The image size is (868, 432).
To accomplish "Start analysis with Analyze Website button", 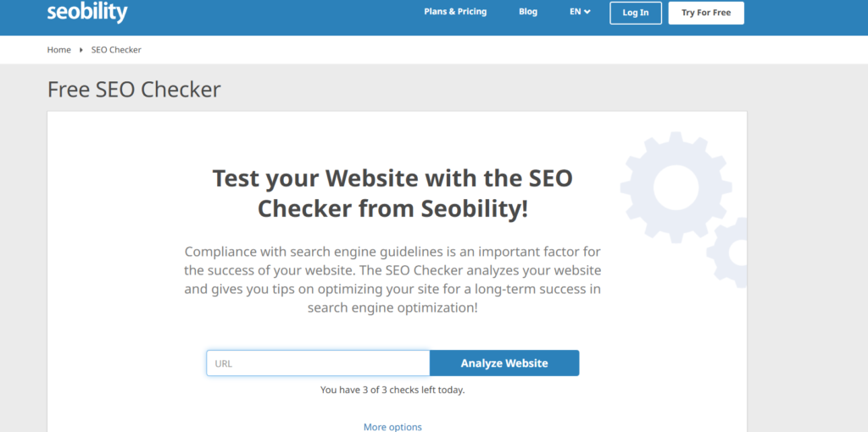I will [x=504, y=363].
